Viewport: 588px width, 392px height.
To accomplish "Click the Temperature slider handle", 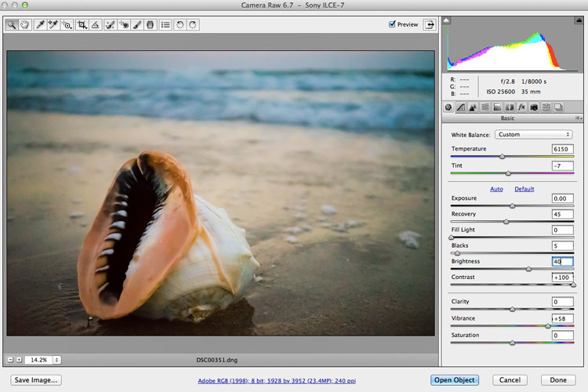I will click(x=502, y=157).
